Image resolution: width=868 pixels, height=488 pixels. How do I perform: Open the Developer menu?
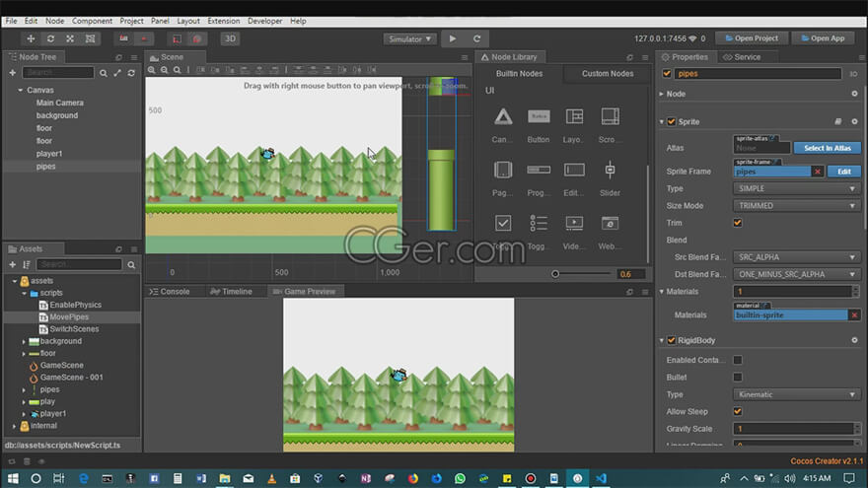pyautogui.click(x=264, y=21)
